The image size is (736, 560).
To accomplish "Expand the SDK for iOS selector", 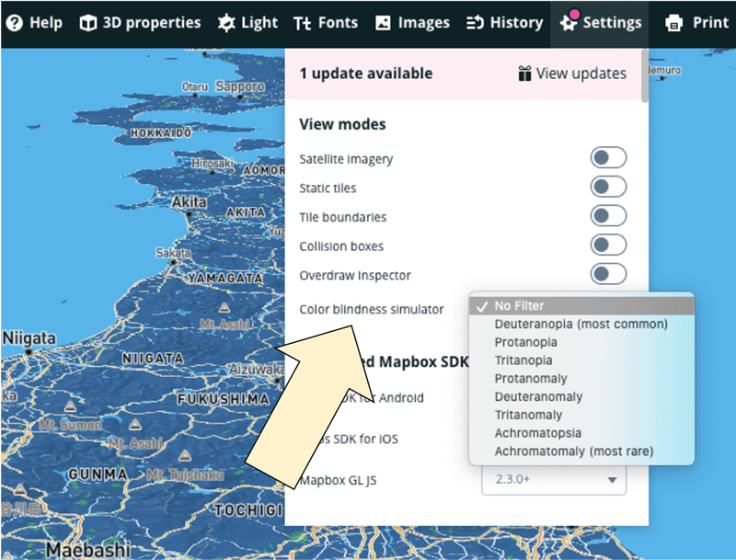I will pyautogui.click(x=553, y=439).
